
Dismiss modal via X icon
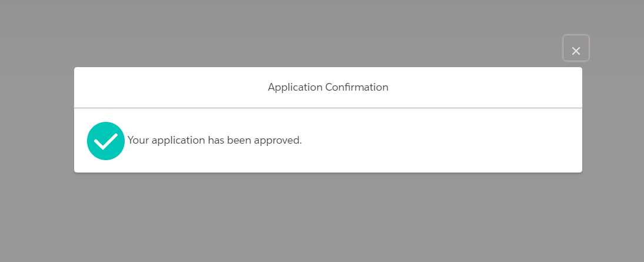pos(576,51)
